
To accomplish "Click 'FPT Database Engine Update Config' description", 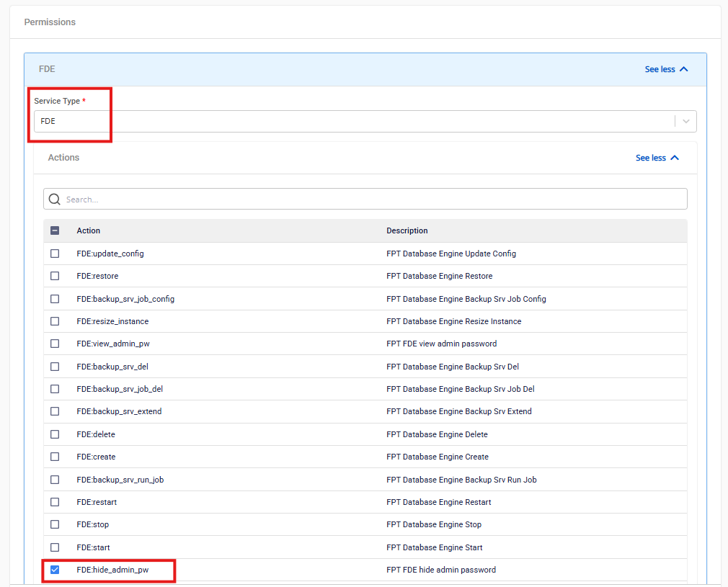I will point(451,254).
